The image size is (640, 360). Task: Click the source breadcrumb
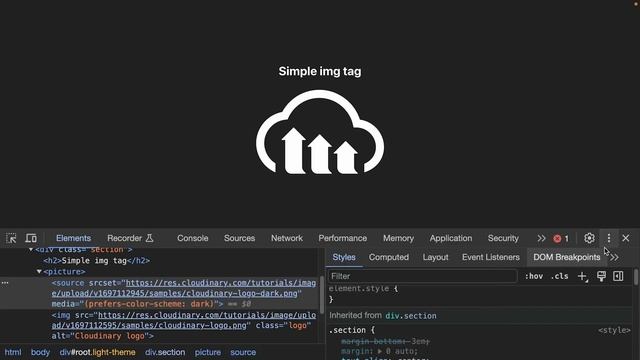click(243, 352)
